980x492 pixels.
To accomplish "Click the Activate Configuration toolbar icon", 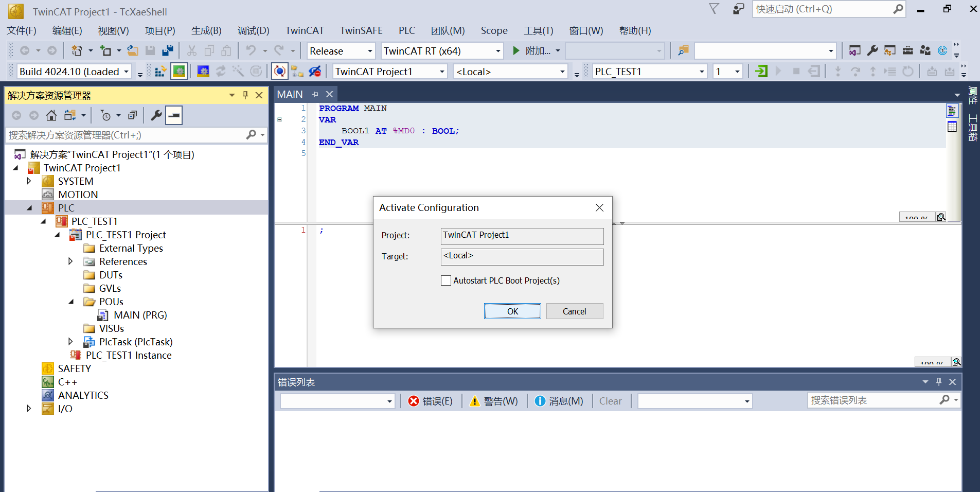I will 160,71.
